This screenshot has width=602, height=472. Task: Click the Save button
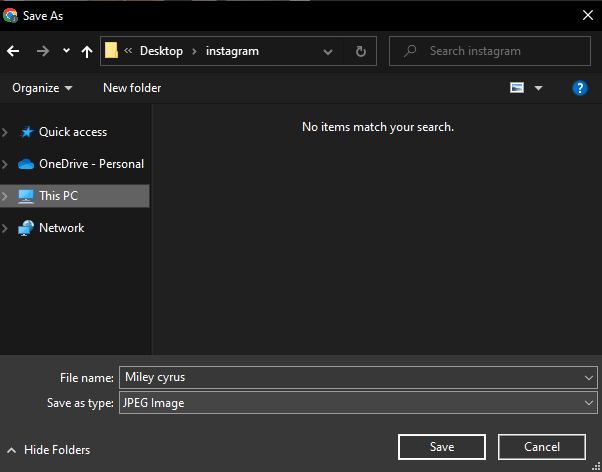(x=442, y=447)
